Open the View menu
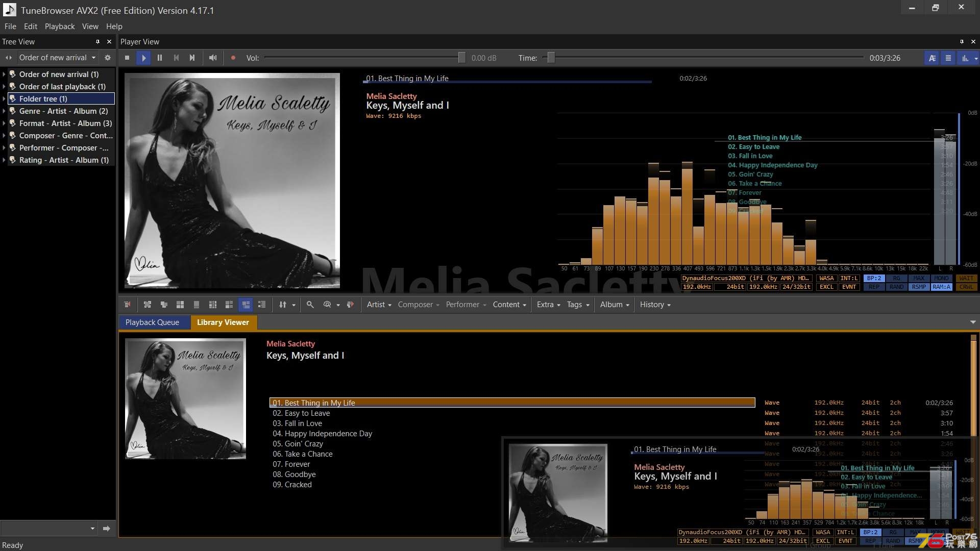The width and height of the screenshot is (980, 551). pos(90,27)
